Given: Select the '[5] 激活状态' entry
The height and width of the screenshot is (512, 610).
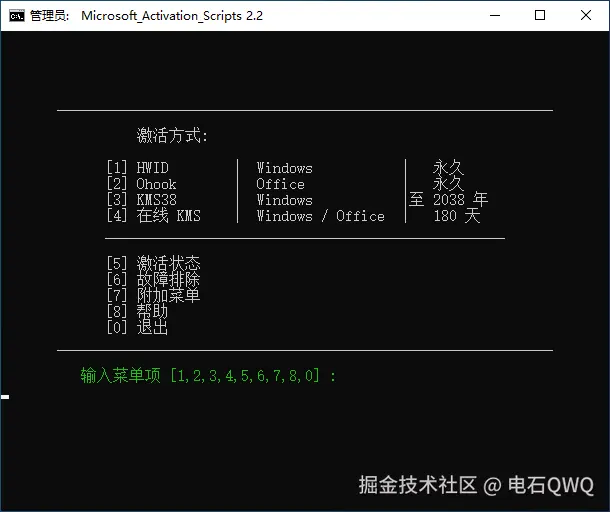Looking at the screenshot, I should (x=154, y=263).
